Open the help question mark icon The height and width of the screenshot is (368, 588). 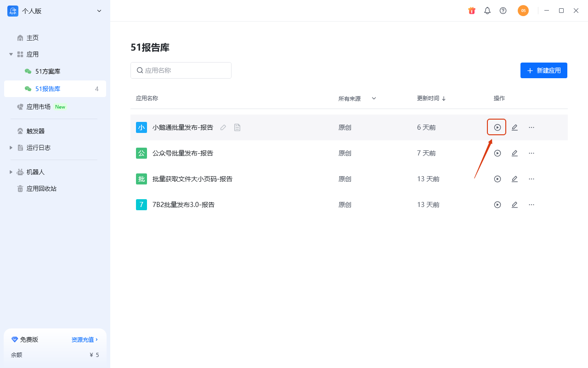click(x=503, y=11)
